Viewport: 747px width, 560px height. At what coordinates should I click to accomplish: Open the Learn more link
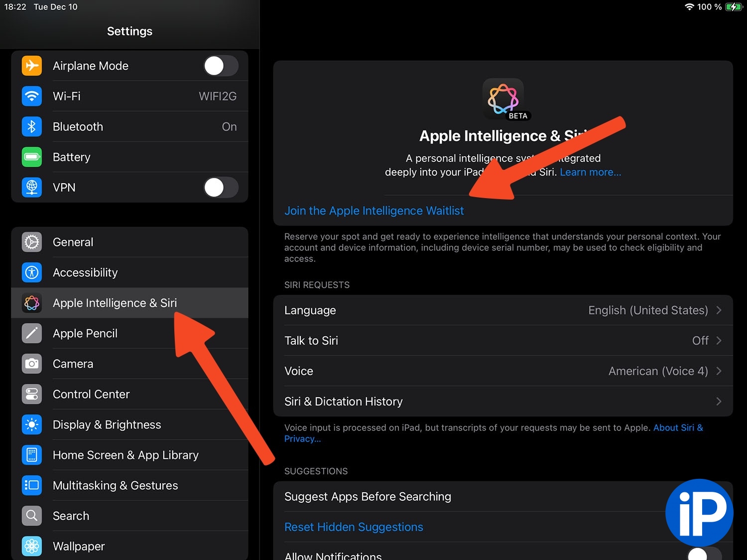click(590, 172)
